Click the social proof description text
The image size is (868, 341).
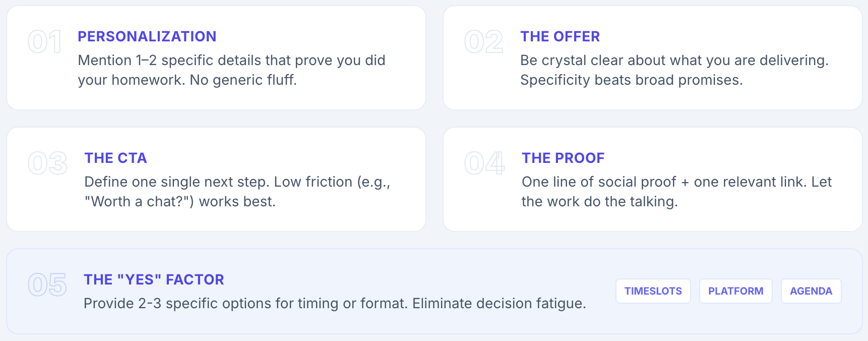point(676,192)
